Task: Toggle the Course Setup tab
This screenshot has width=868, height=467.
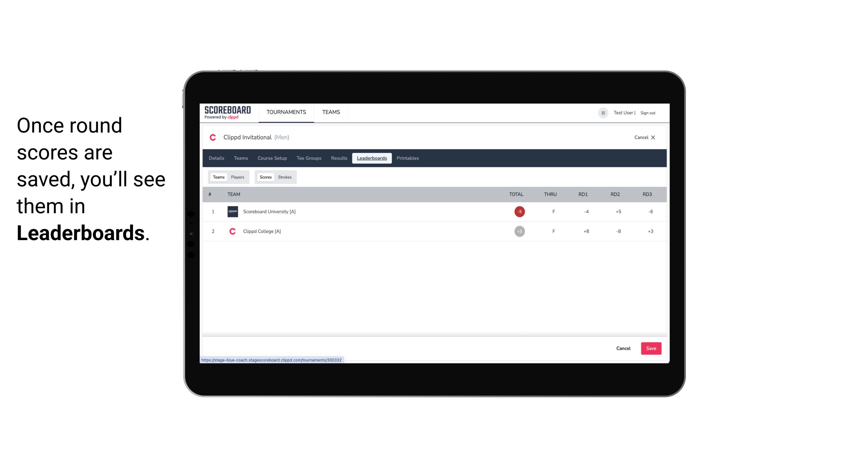Action: [x=272, y=158]
